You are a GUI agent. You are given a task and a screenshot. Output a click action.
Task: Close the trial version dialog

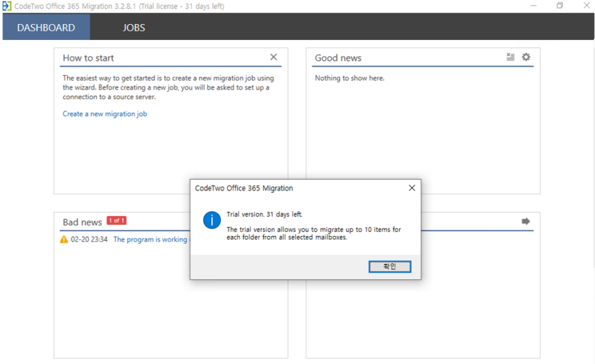pyautogui.click(x=411, y=188)
